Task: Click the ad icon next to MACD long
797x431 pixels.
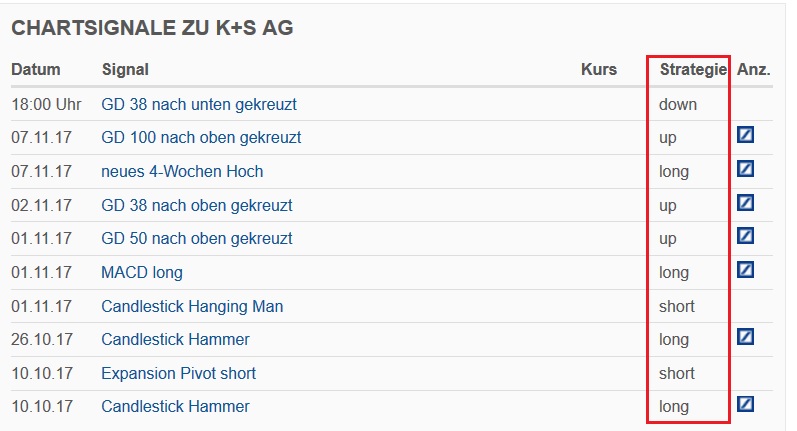Action: 745,270
